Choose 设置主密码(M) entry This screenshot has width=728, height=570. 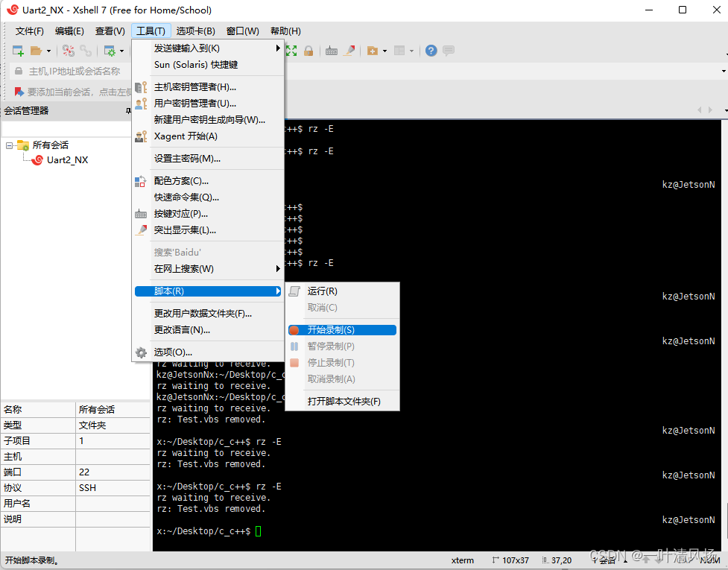[208, 158]
